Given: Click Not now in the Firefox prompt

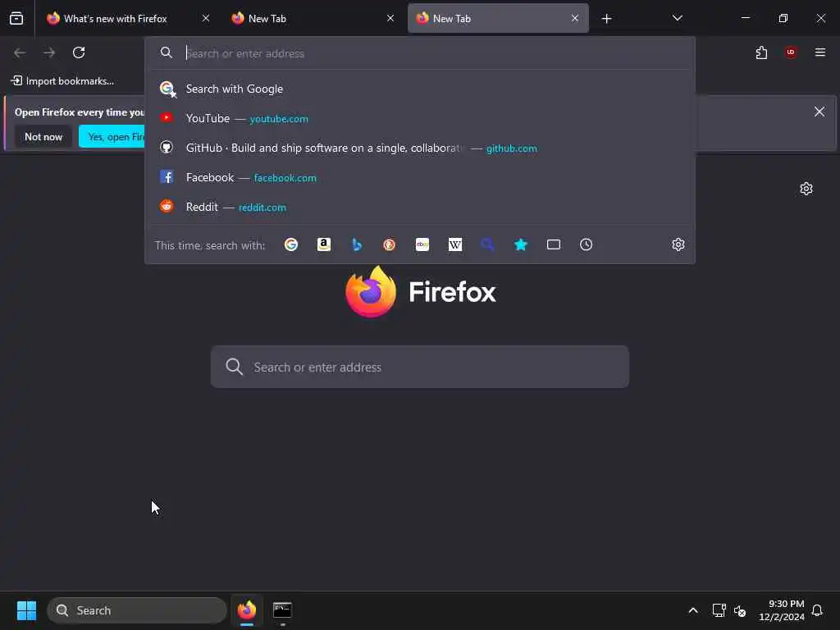Looking at the screenshot, I should point(43,137).
